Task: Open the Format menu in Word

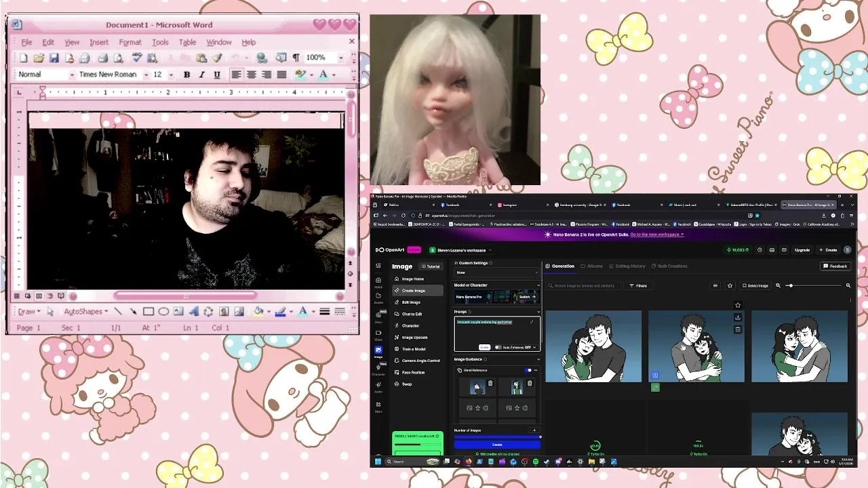Action: click(130, 42)
